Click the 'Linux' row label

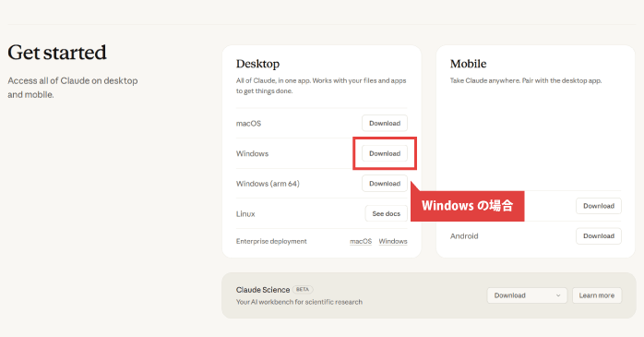coord(245,213)
